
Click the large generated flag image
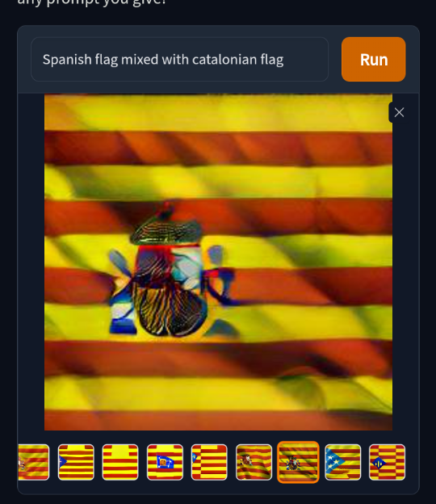click(x=218, y=262)
